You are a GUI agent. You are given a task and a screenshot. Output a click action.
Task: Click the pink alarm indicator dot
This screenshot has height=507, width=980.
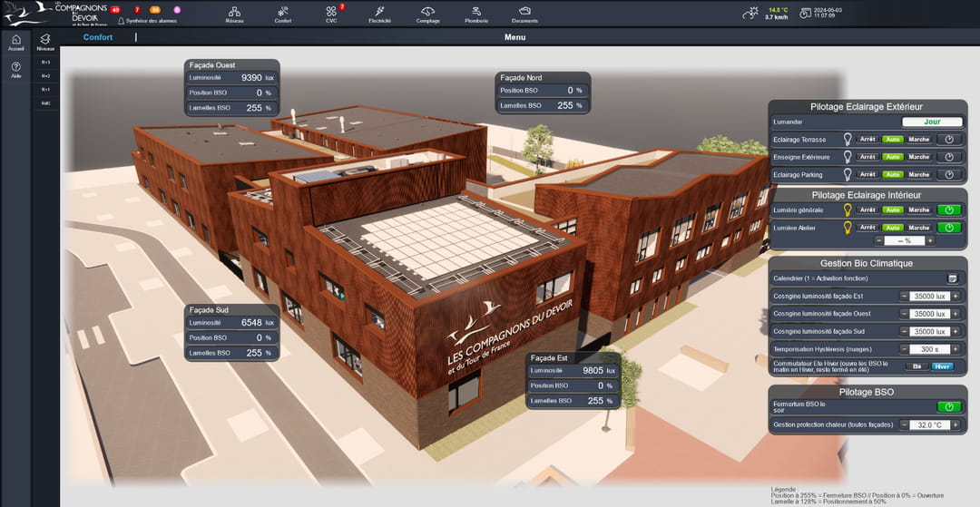click(177, 9)
